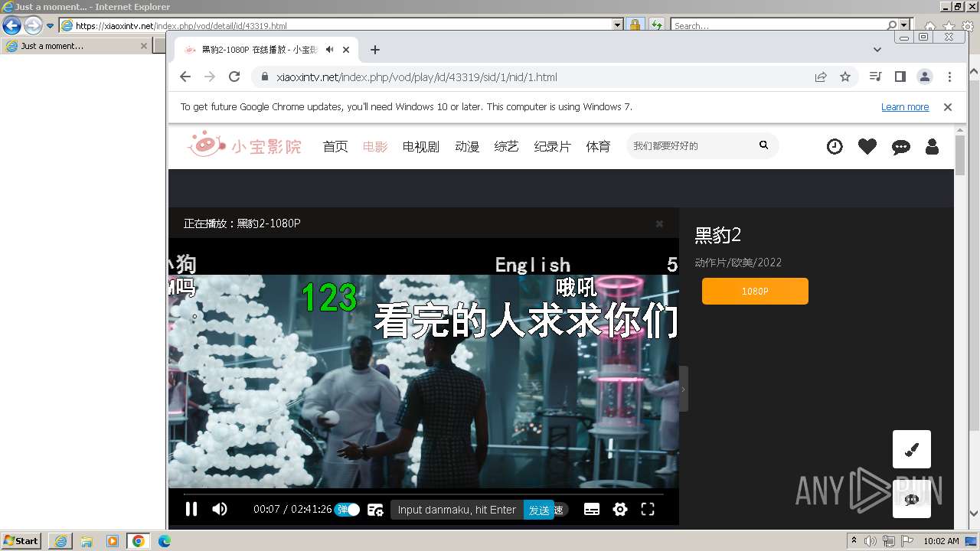The image size is (980, 551).
Task: Enter fullscreen video mode
Action: pos(648,510)
